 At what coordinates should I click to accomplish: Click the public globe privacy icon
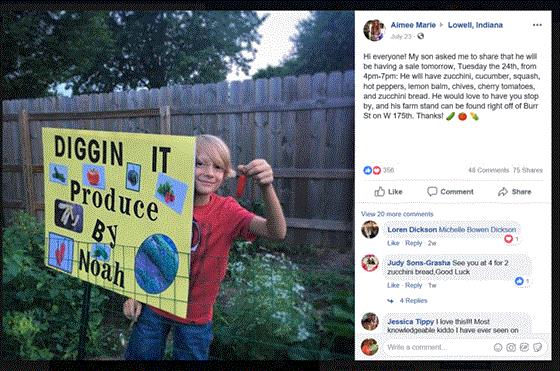421,36
